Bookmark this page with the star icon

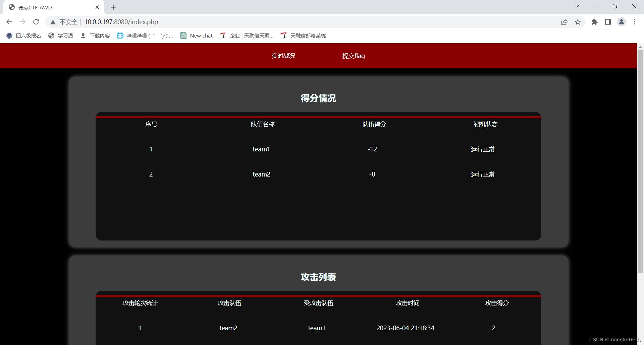tap(578, 22)
